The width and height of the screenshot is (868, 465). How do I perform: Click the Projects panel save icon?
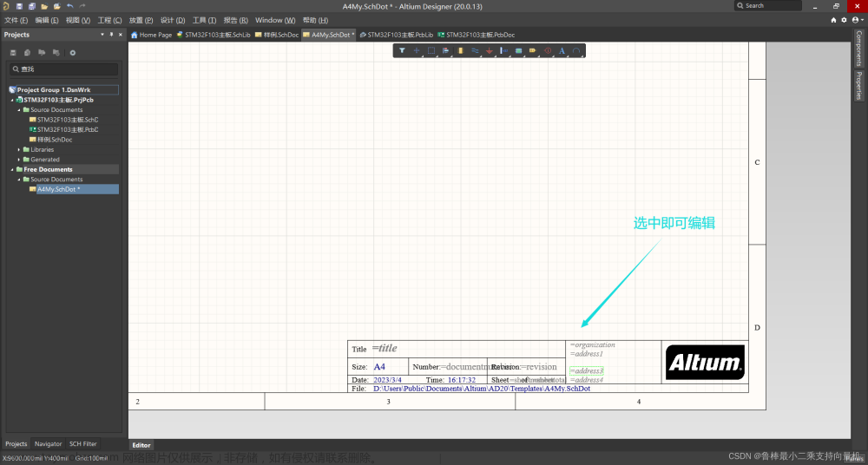(13, 53)
